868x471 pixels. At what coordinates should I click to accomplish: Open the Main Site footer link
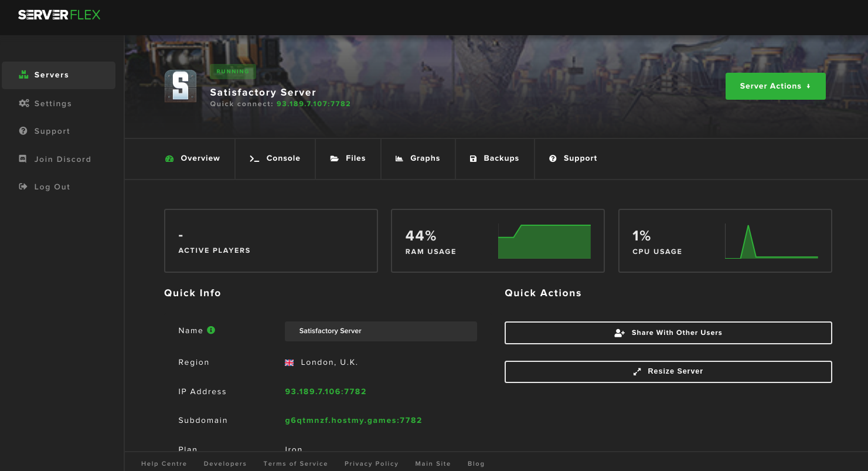433,464
